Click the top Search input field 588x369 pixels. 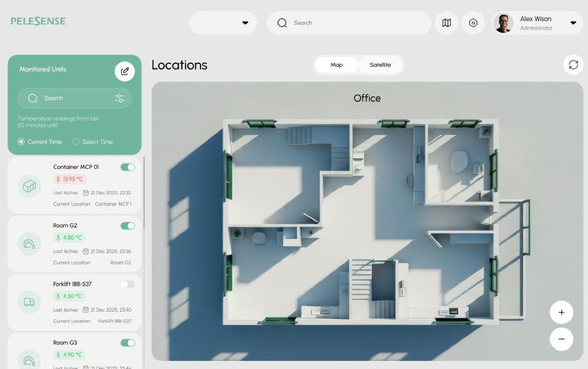[x=349, y=23]
